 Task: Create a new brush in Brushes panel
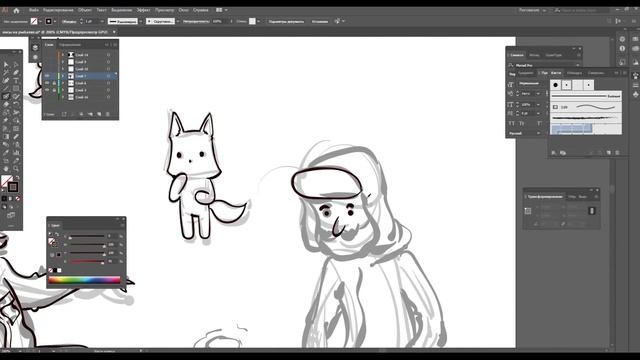pos(609,153)
